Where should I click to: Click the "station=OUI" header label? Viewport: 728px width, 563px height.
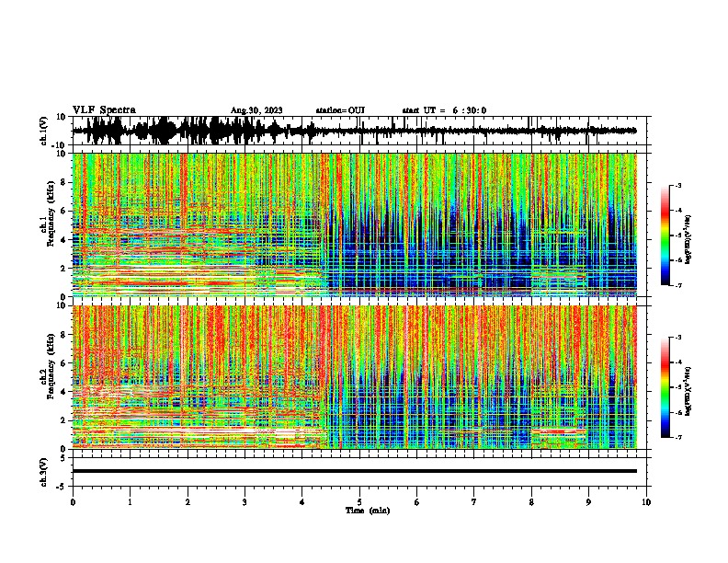click(x=340, y=110)
